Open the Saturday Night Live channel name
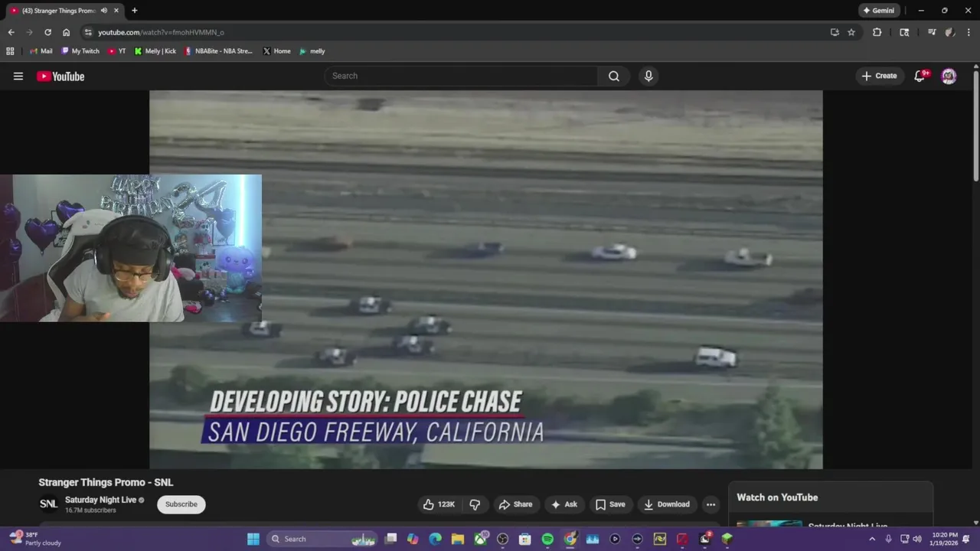Screen dimensions: 980x551 point(100,500)
